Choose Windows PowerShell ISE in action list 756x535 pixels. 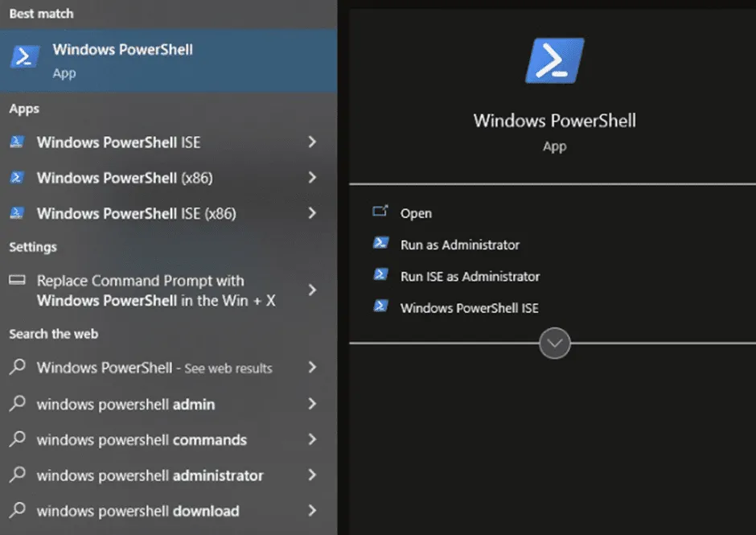coord(469,307)
